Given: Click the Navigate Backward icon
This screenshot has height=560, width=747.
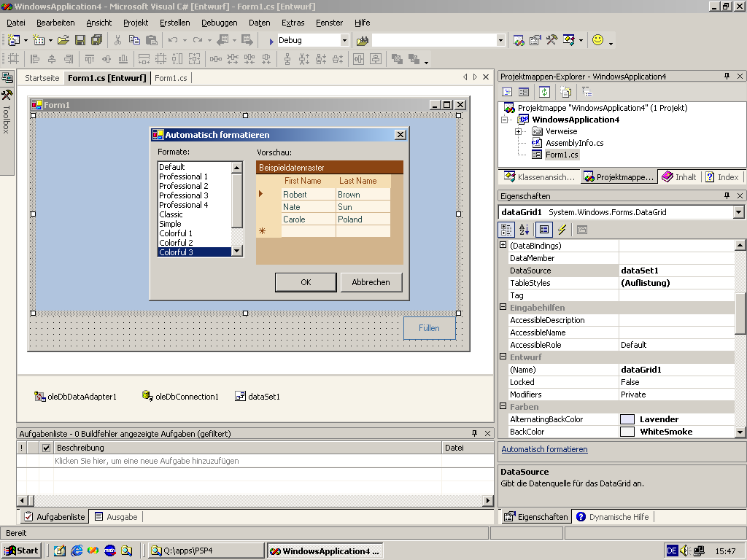Looking at the screenshot, I should (x=222, y=41).
